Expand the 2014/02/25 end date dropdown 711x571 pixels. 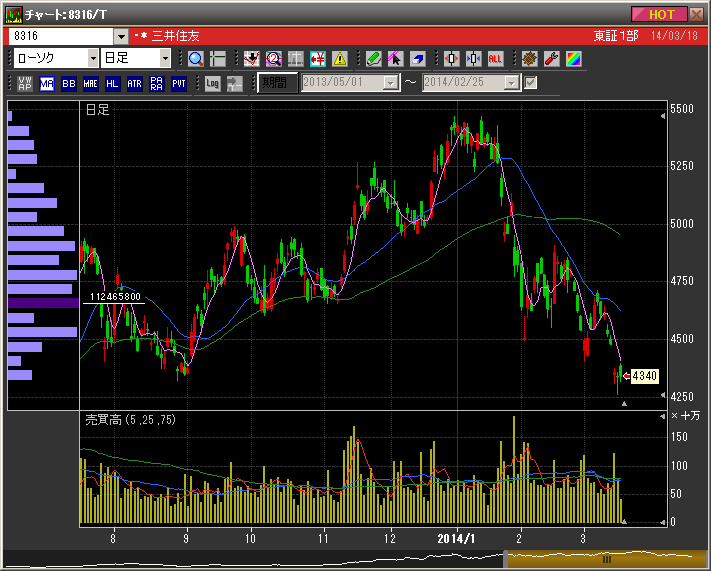point(511,83)
